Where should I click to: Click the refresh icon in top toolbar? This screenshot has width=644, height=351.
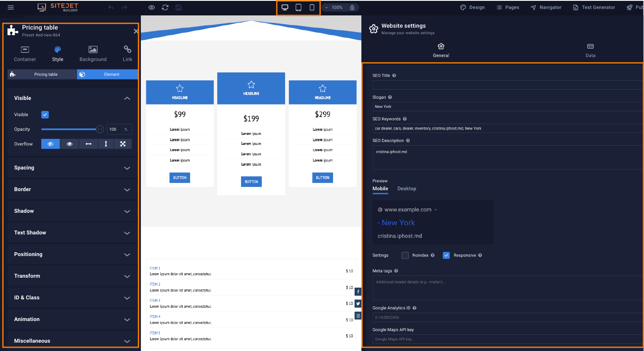coord(165,7)
